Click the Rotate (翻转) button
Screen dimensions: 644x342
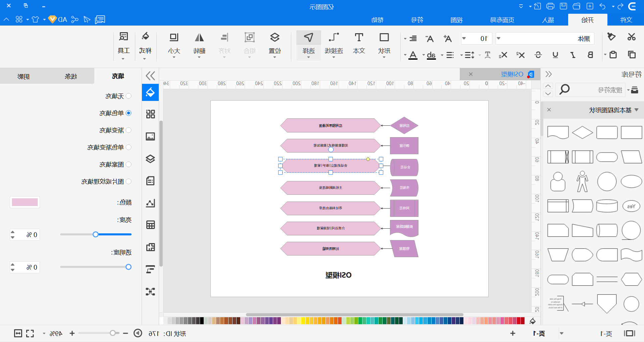pyautogui.click(x=199, y=45)
